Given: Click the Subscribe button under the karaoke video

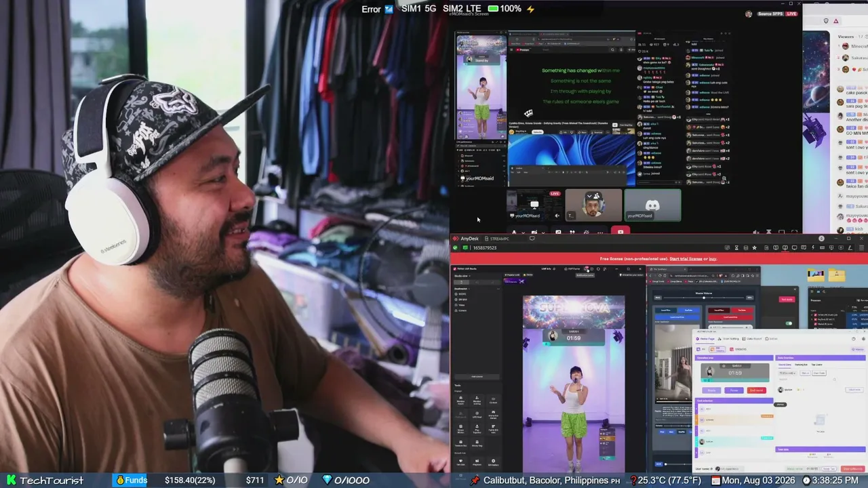Looking at the screenshot, I should coord(537,131).
